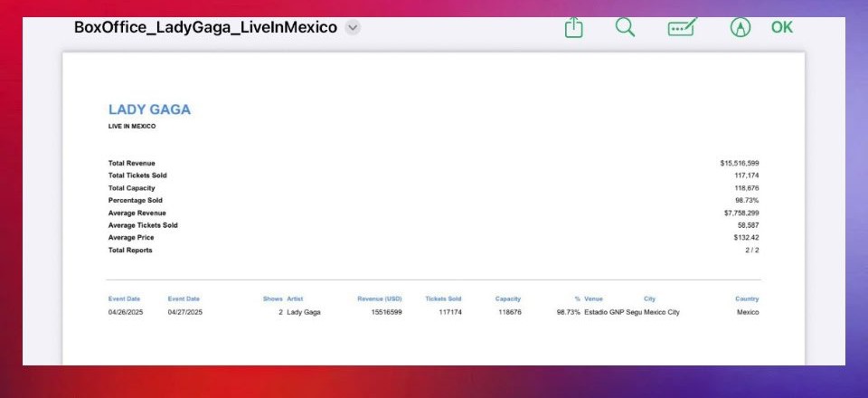Select the LADY GAGA heading
The image size is (868, 398).
[149, 109]
